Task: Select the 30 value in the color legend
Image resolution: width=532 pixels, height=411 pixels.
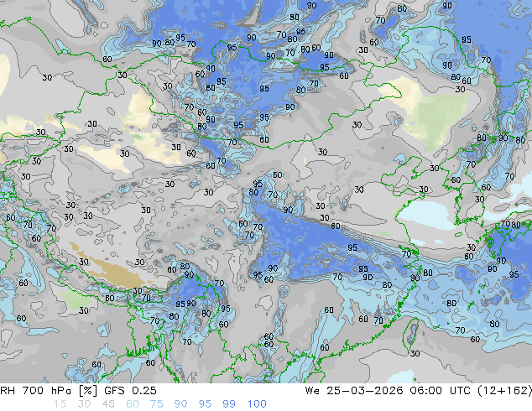Action: pyautogui.click(x=84, y=404)
